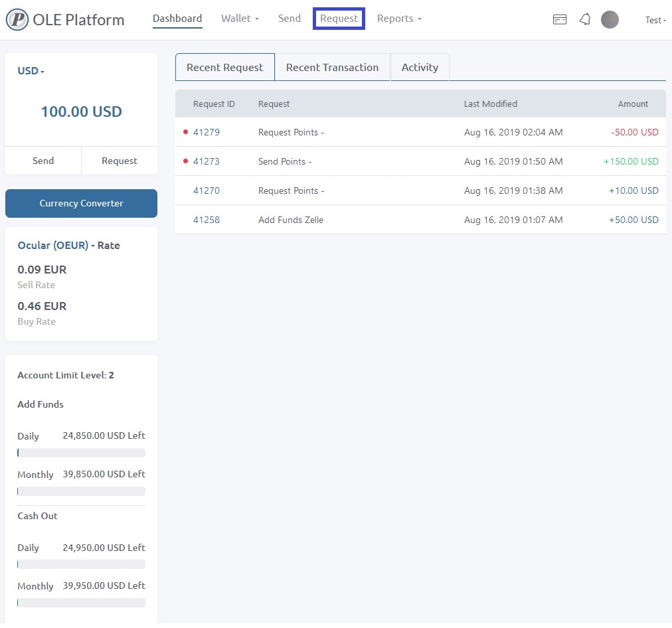Viewport: 672px width, 628px height.
Task: Open request ID 41273 link
Action: click(x=206, y=161)
